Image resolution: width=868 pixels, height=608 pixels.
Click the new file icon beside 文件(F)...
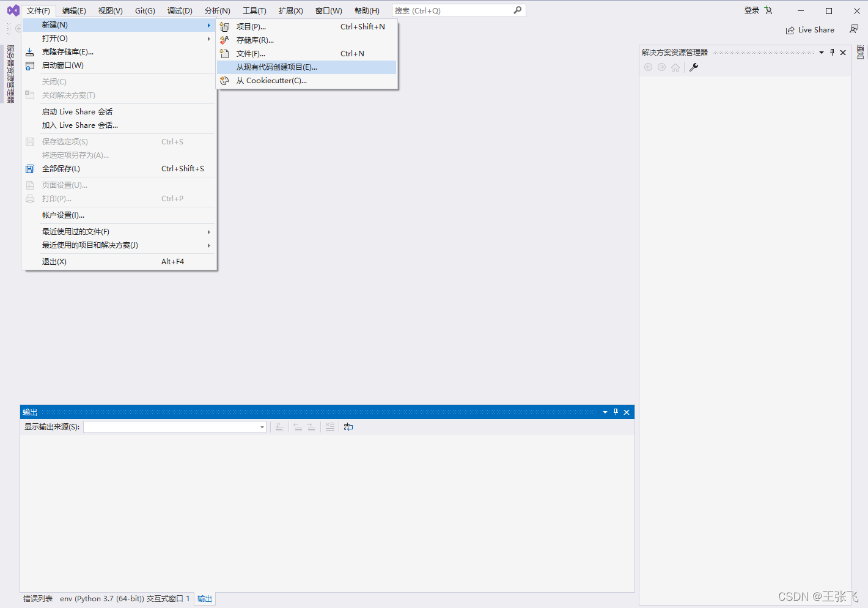point(224,54)
